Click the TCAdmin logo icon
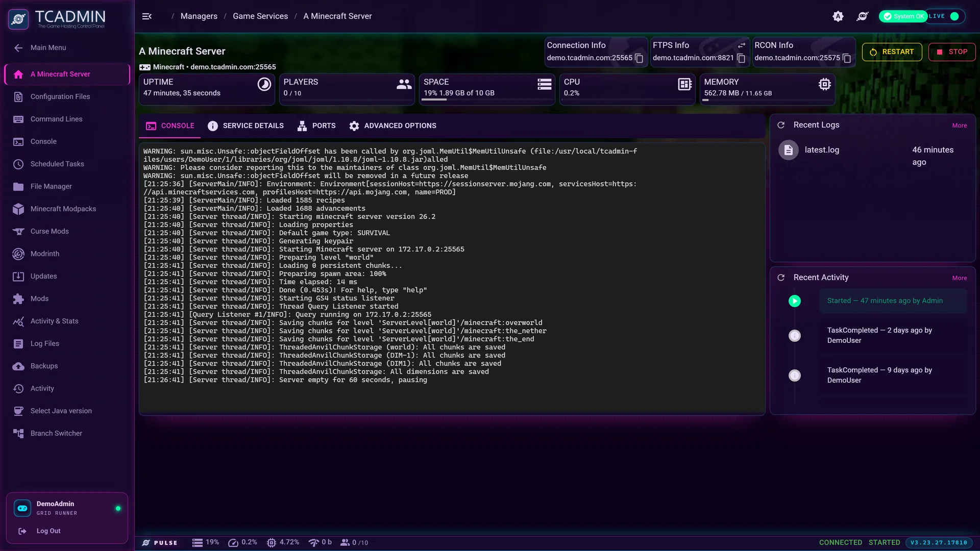980x551 pixels. click(18, 19)
